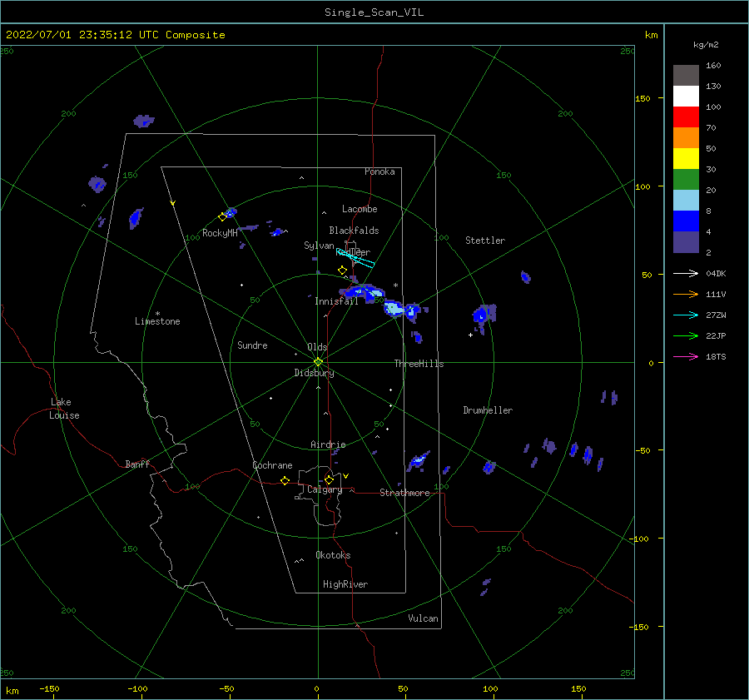The width and height of the screenshot is (749, 700).
Task: Click the green 22JP arrow icon
Action: [686, 336]
